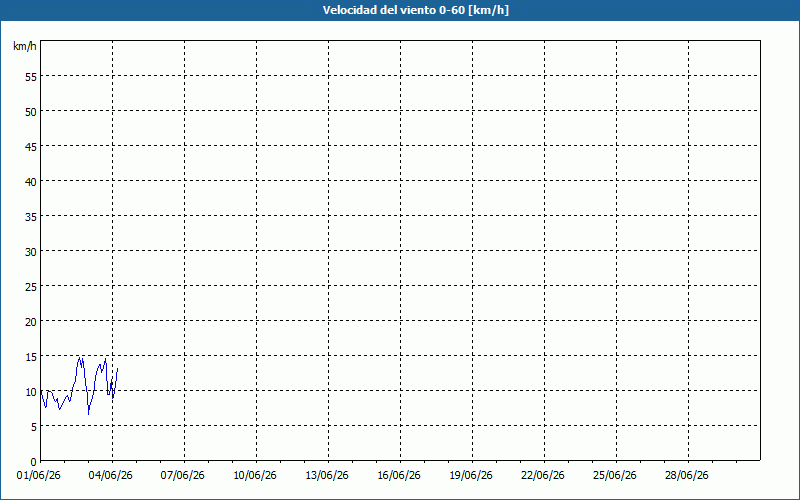Click the y-axis value 5

click(x=34, y=427)
